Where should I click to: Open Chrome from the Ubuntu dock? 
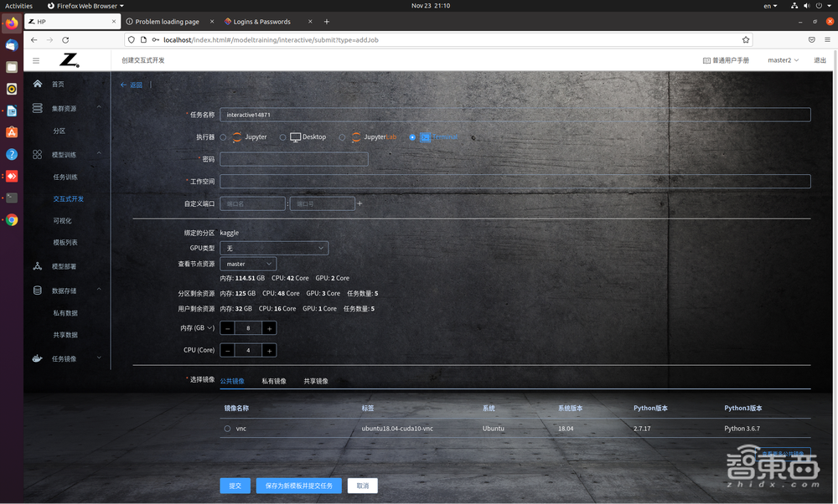[x=12, y=220]
